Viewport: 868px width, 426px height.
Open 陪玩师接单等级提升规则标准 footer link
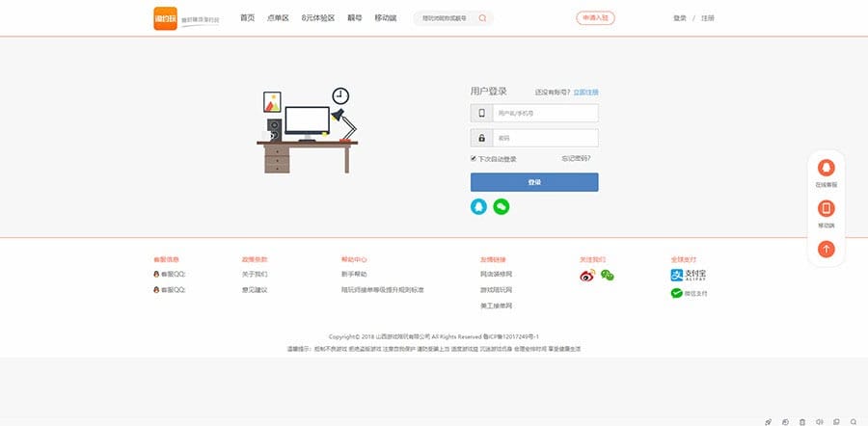tap(383, 290)
